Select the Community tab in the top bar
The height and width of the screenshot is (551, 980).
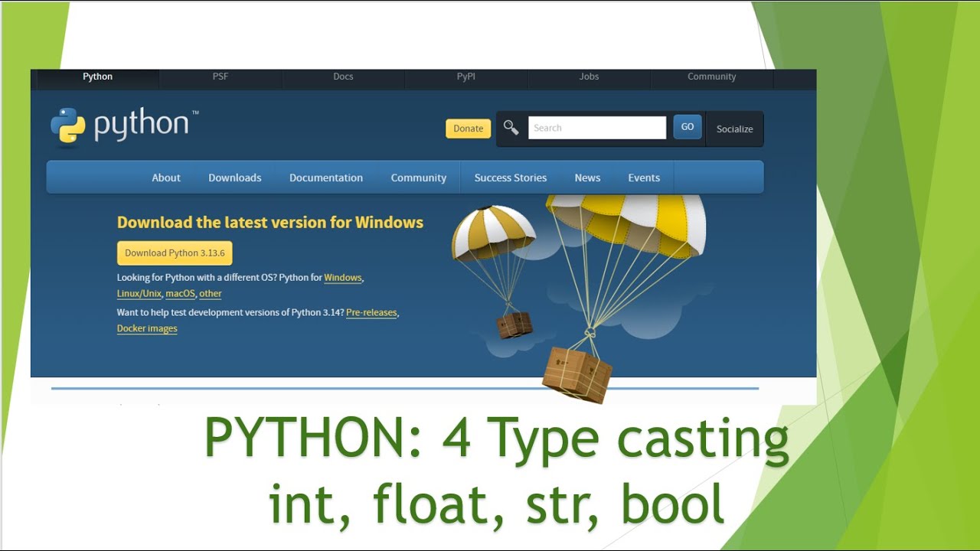point(712,77)
